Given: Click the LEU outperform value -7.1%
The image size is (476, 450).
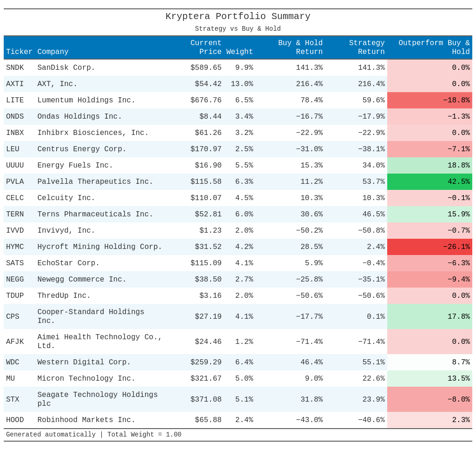Looking at the screenshot, I should click(x=430, y=149).
